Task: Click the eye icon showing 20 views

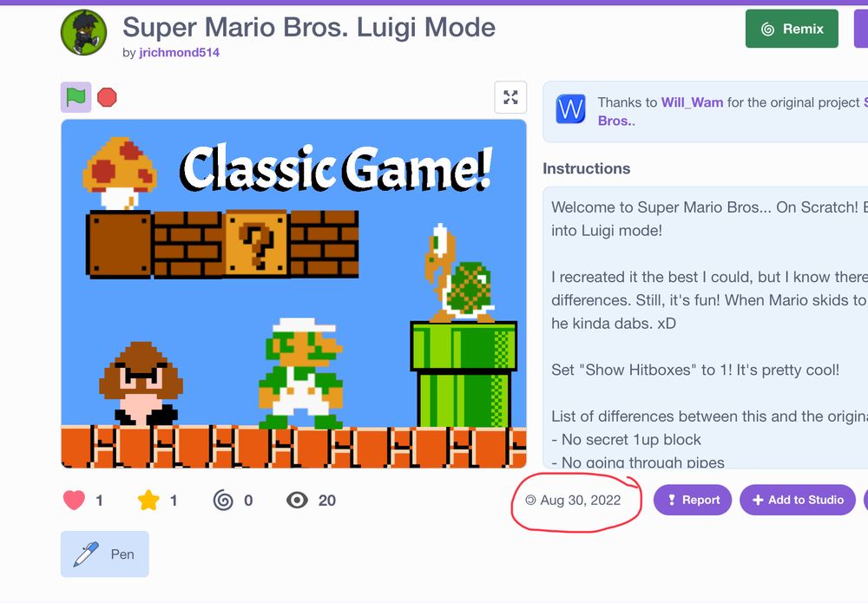Action: tap(297, 500)
